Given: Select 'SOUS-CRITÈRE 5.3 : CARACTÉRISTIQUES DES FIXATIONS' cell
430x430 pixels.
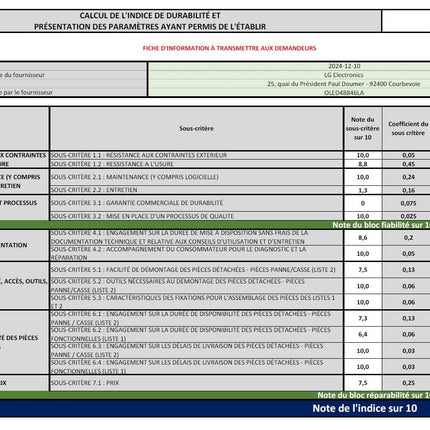Looking at the screenshot, I should pos(196,302).
